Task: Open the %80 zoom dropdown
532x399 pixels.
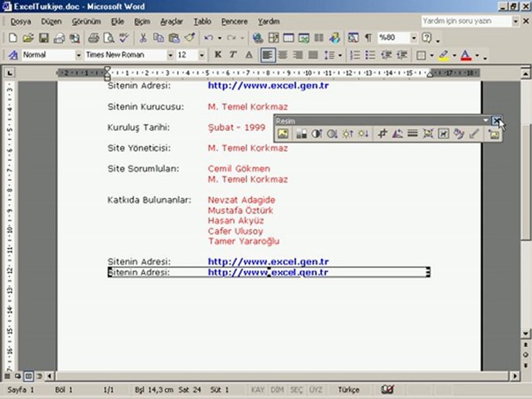Action: pyautogui.click(x=413, y=38)
